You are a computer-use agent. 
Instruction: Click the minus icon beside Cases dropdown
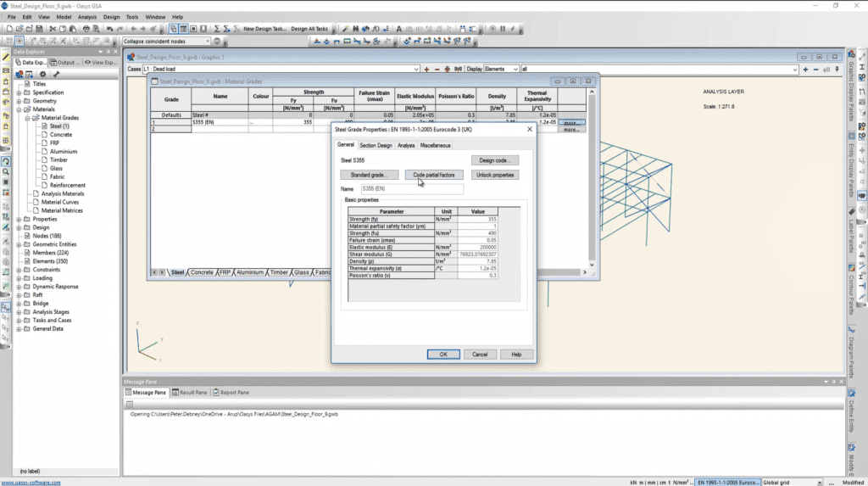pos(437,70)
